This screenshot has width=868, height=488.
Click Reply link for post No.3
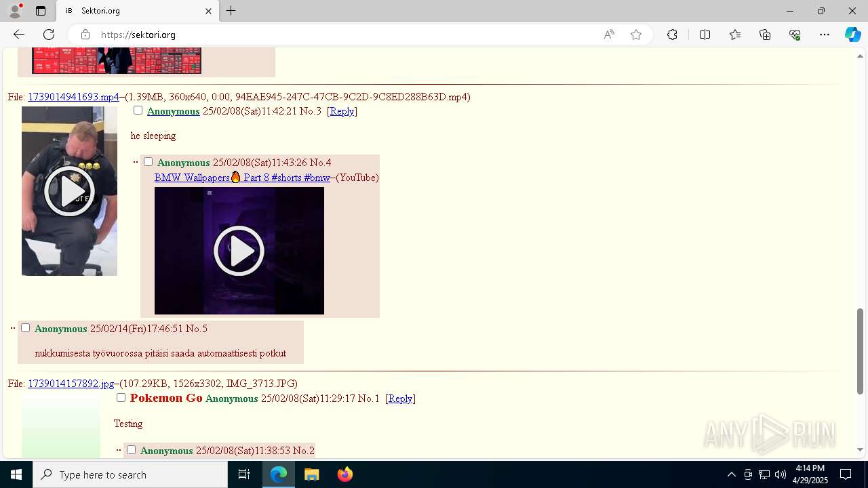coord(342,111)
